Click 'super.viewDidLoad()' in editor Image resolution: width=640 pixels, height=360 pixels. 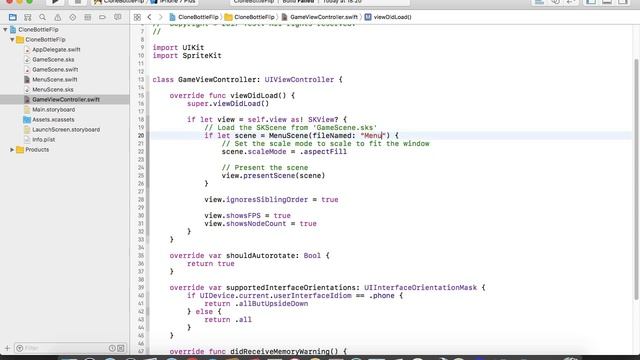pos(228,104)
